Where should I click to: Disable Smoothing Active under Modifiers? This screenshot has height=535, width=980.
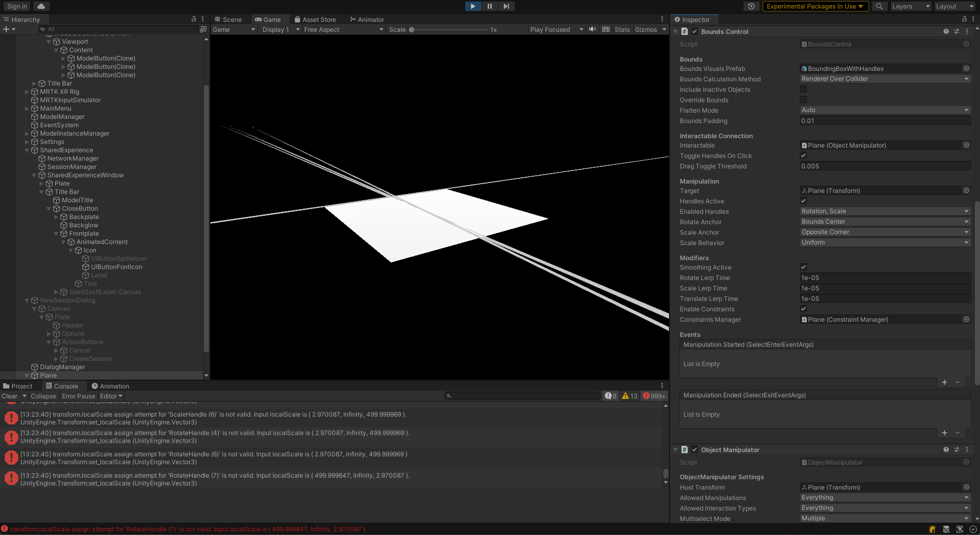click(803, 267)
